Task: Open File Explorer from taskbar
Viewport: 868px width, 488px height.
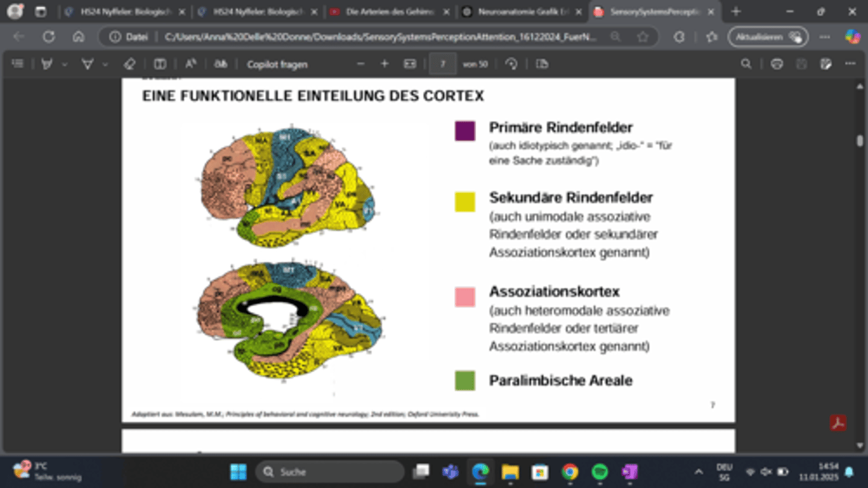Action: click(x=510, y=471)
